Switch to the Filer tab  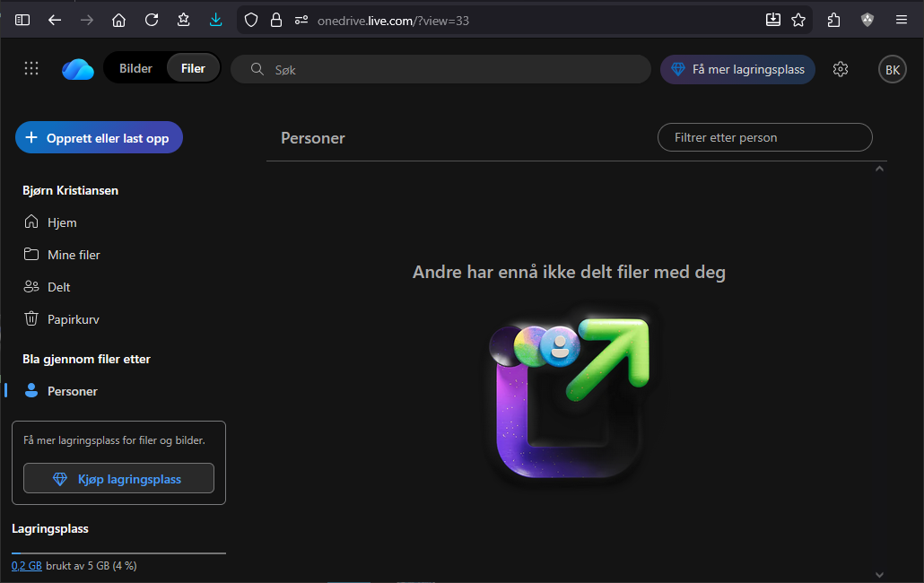193,68
